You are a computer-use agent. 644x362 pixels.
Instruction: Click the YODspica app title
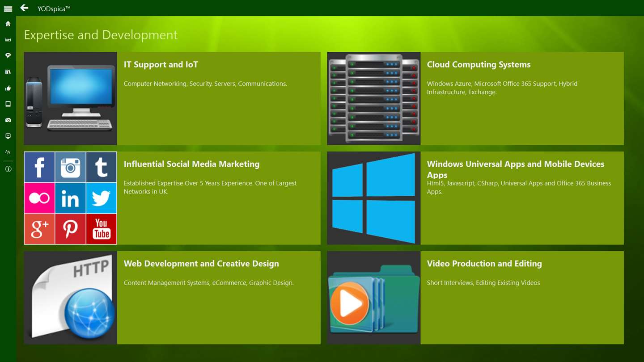pyautogui.click(x=54, y=8)
